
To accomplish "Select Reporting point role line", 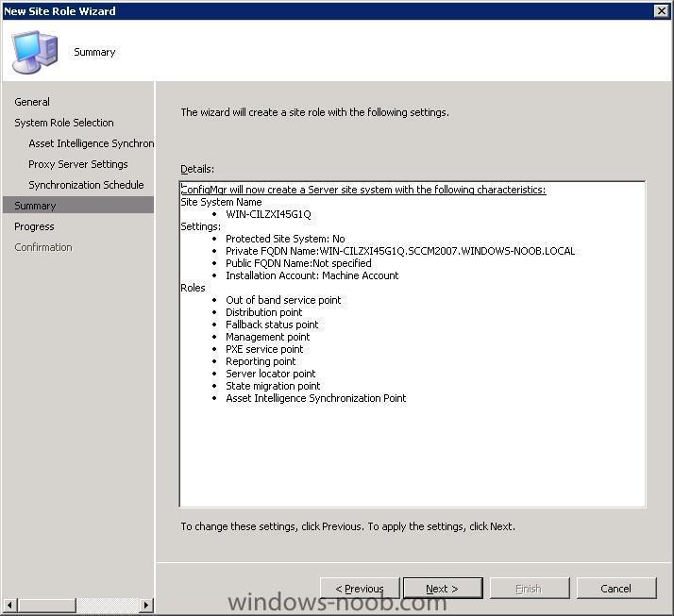I will tap(261, 361).
